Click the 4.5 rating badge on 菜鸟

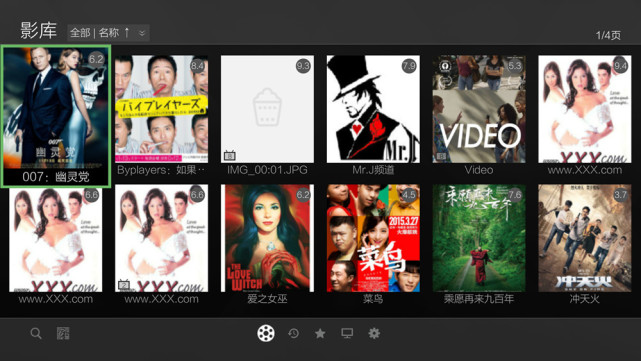(x=409, y=195)
